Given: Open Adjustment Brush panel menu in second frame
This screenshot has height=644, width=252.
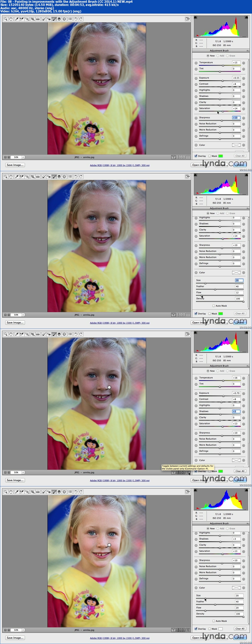Looking at the screenshot, I should (x=247, y=208).
